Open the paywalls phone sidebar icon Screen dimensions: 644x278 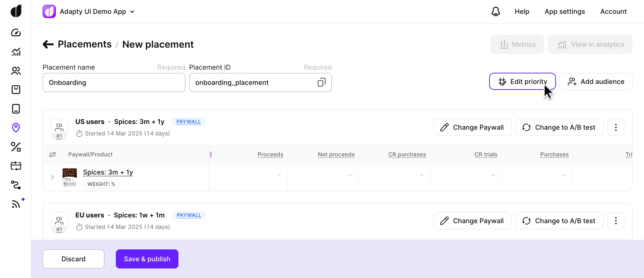click(16, 109)
